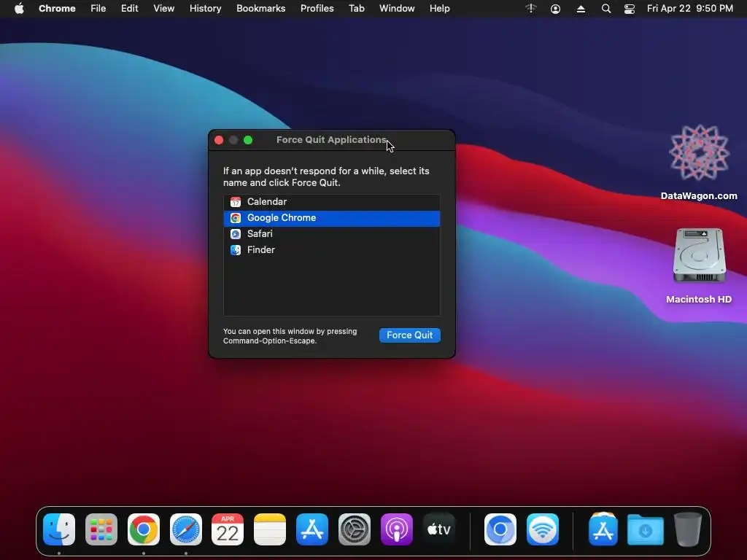This screenshot has width=747, height=560.
Task: Open Finder from the Dock
Action: [x=59, y=529]
